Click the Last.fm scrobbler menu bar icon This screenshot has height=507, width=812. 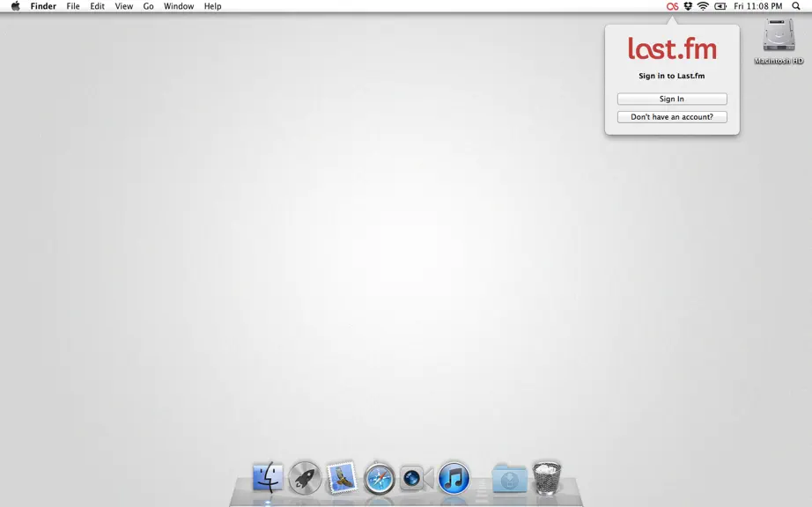672,6
